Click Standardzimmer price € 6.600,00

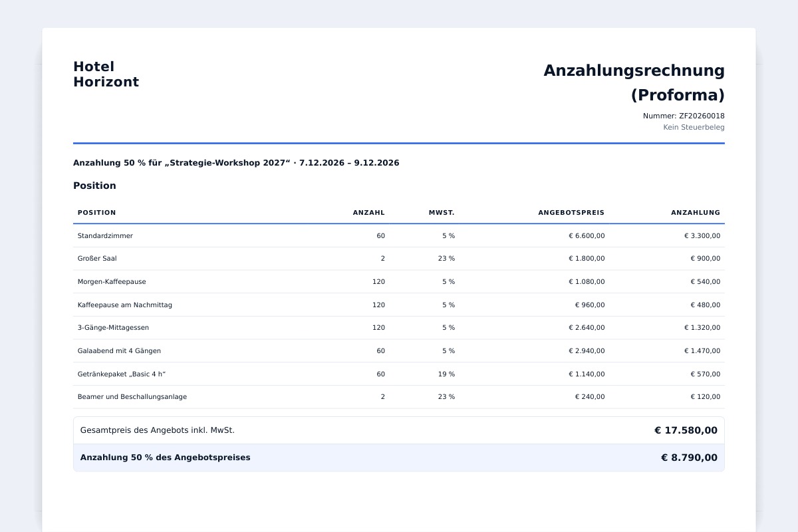(587, 235)
